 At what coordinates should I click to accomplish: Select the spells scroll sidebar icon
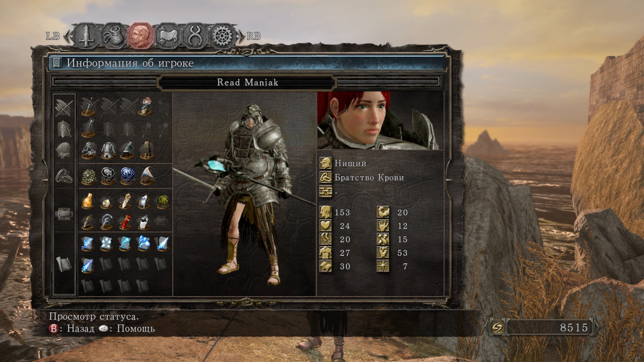tap(64, 264)
